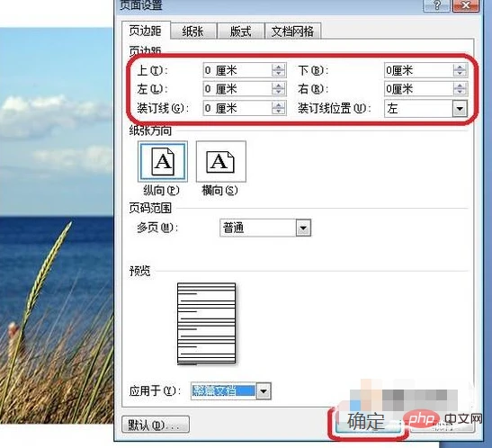This screenshot has height=448, width=492.
Task: Click the 右(R) margin input field
Action: click(x=418, y=89)
